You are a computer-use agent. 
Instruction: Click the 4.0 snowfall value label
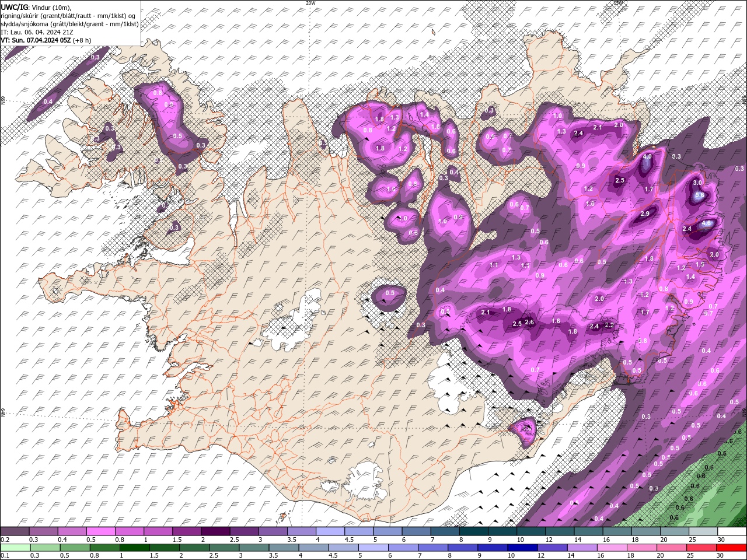[x=647, y=157]
